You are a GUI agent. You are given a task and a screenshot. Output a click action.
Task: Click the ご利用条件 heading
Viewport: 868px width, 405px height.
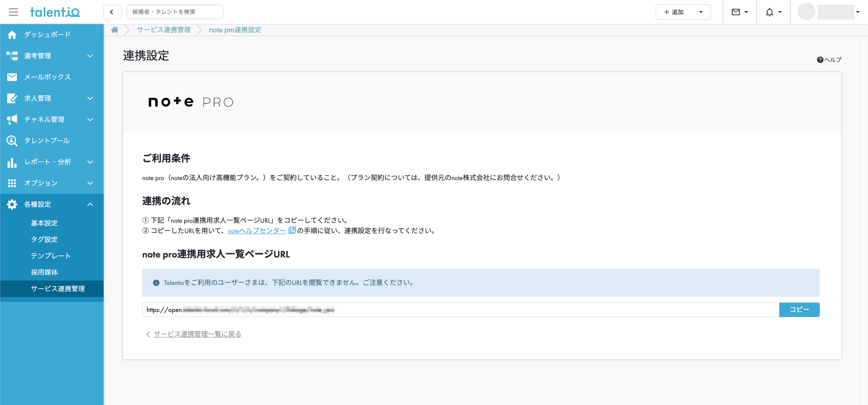[166, 158]
